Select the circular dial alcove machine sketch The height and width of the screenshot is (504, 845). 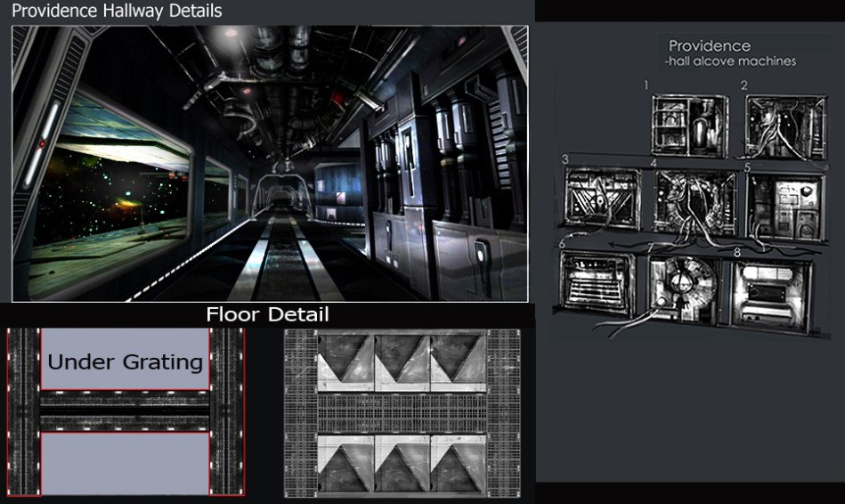click(684, 289)
